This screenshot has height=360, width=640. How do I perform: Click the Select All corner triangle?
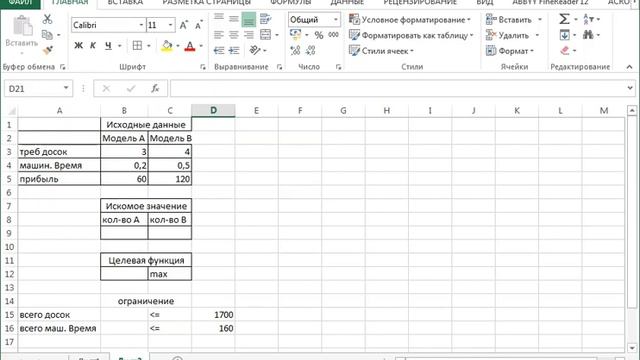point(11,111)
